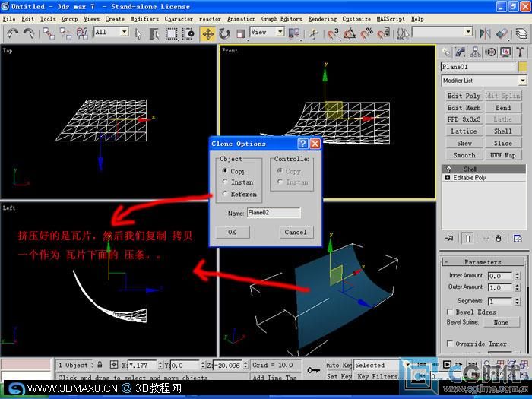Open the Plane01 object color swatch
Screen dimensions: 532x399
(x=523, y=67)
